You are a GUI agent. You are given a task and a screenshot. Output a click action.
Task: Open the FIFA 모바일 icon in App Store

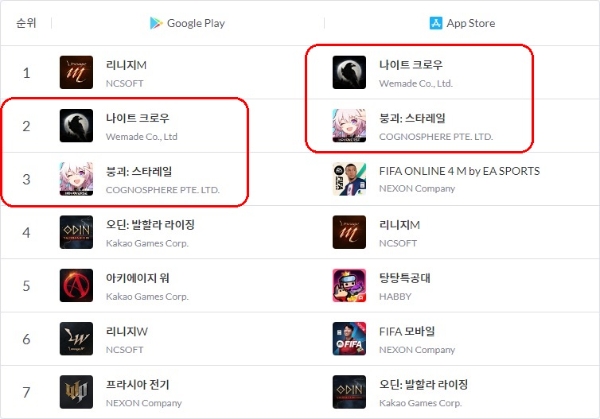(x=349, y=339)
